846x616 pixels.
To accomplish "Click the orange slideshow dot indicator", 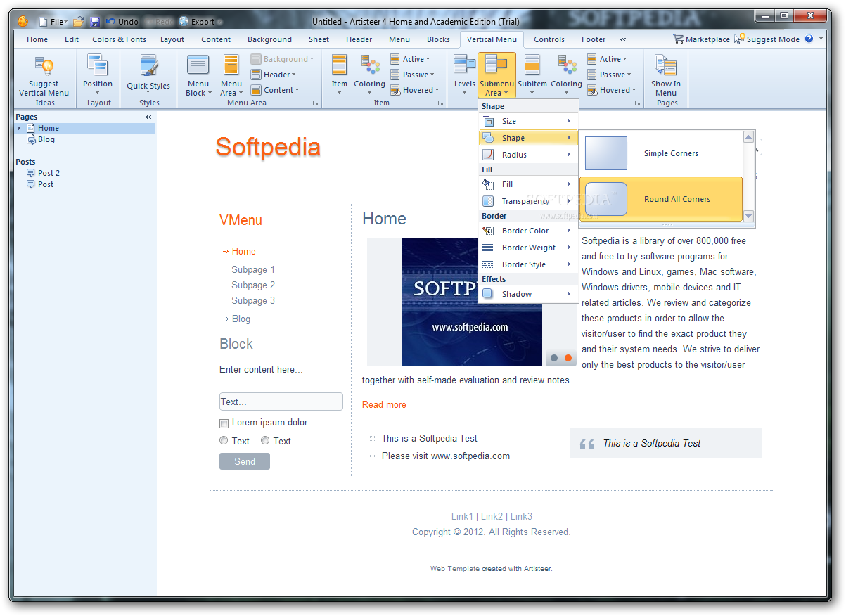I will point(568,358).
